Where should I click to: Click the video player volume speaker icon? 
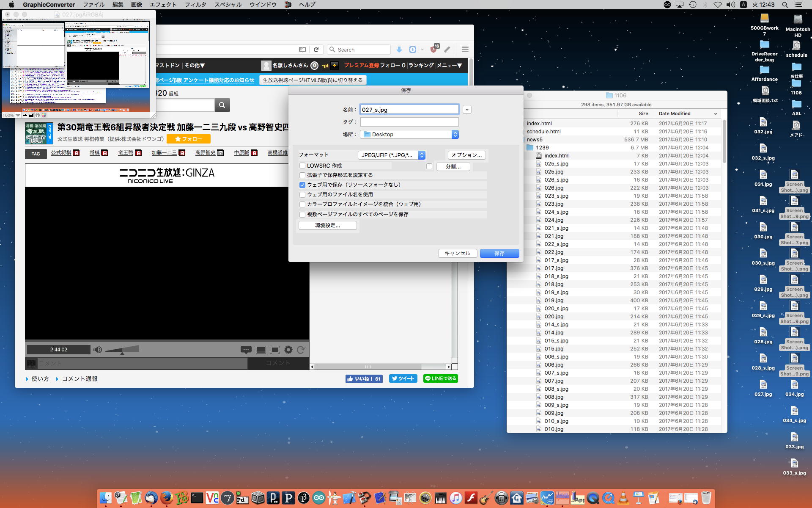(x=98, y=350)
